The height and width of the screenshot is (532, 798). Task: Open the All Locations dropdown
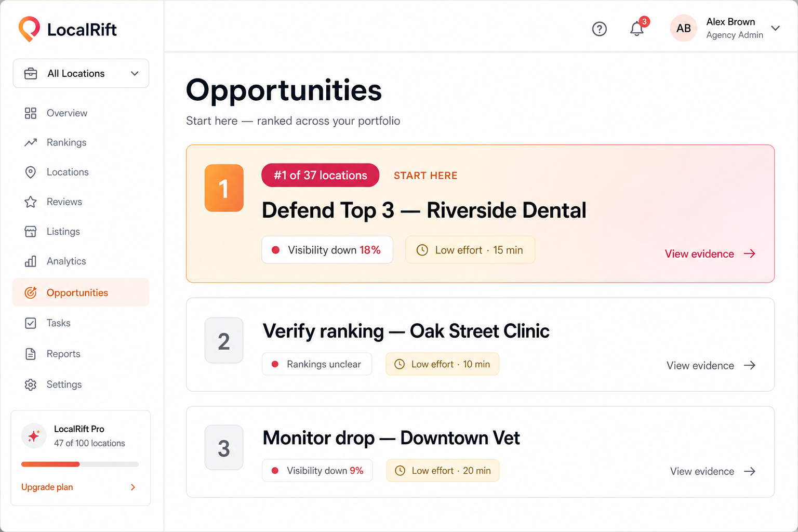click(x=81, y=73)
